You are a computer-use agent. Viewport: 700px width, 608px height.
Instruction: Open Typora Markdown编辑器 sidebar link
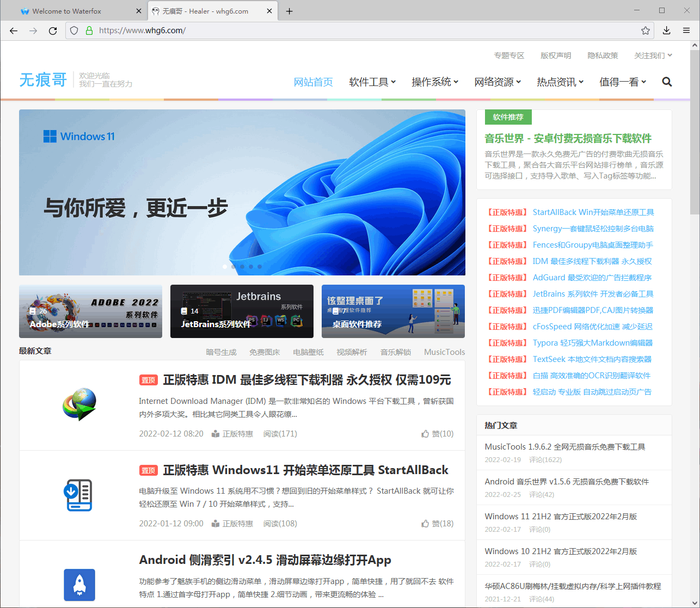pos(592,343)
